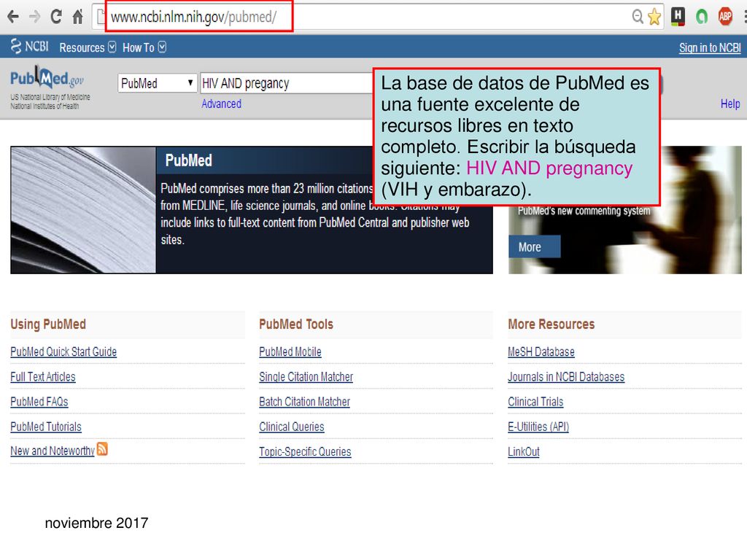Click the green extension icon

pyautogui.click(x=701, y=17)
